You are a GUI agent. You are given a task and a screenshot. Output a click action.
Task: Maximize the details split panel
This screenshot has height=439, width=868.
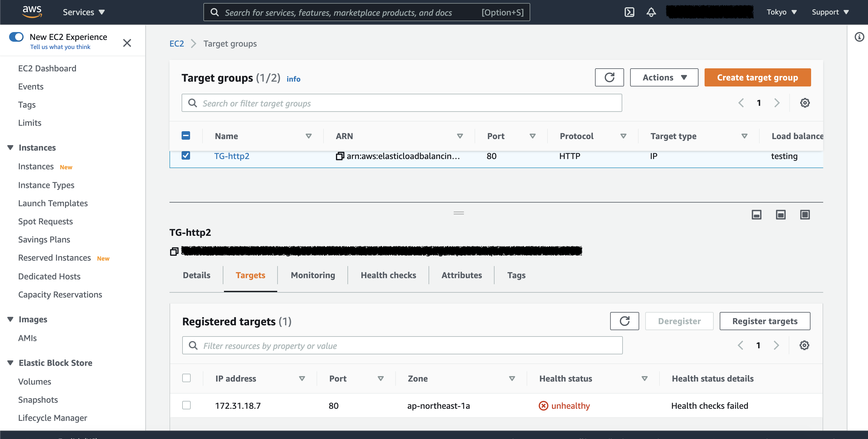point(805,214)
